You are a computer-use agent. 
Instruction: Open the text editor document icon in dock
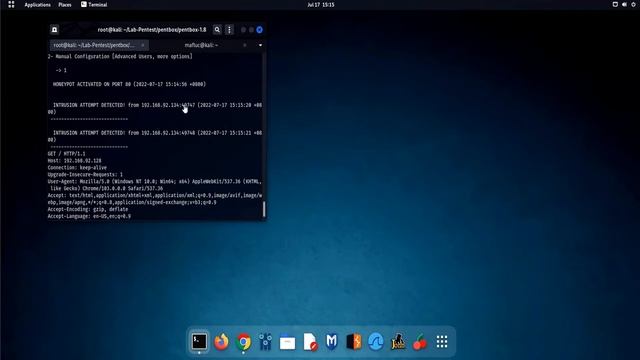tap(310, 341)
